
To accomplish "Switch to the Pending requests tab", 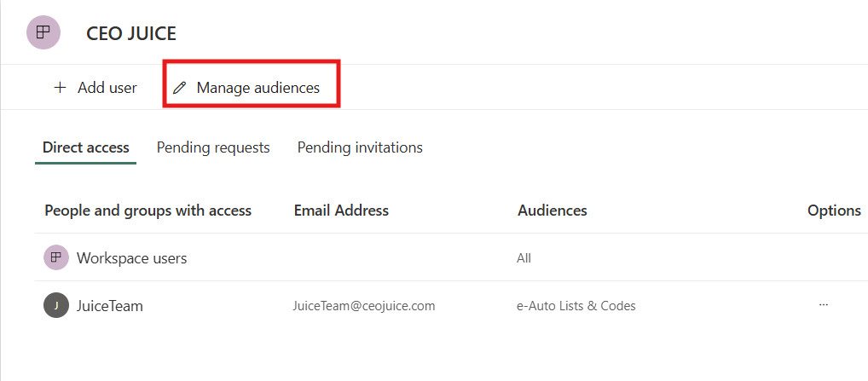I will click(x=213, y=147).
